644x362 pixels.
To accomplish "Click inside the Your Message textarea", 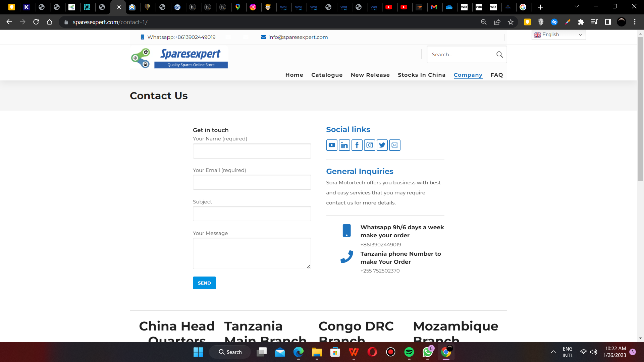I will coord(252,253).
